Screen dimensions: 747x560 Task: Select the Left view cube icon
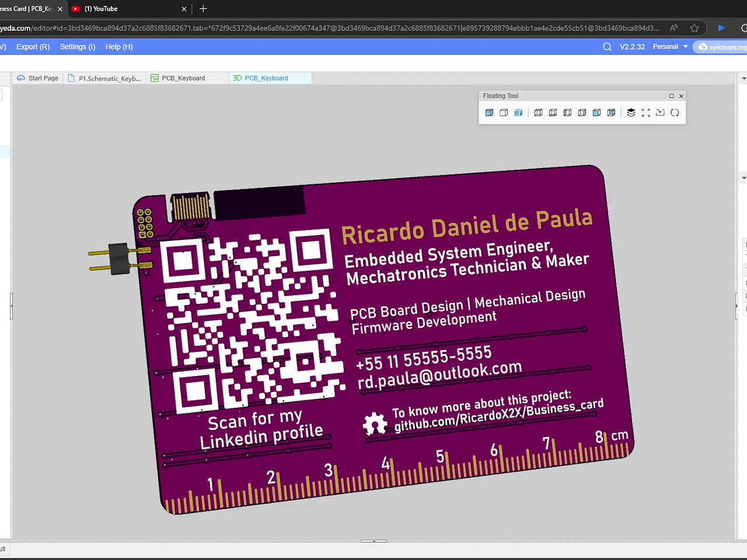coord(567,113)
